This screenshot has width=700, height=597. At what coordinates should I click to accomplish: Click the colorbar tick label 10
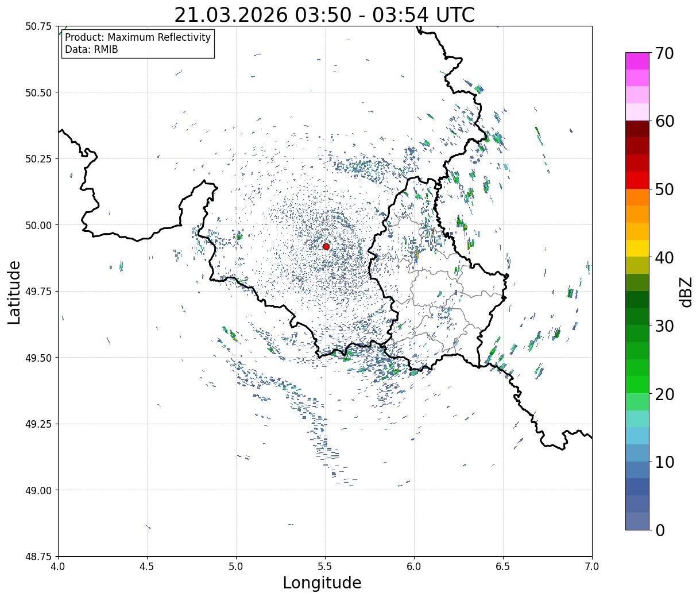coord(664,462)
